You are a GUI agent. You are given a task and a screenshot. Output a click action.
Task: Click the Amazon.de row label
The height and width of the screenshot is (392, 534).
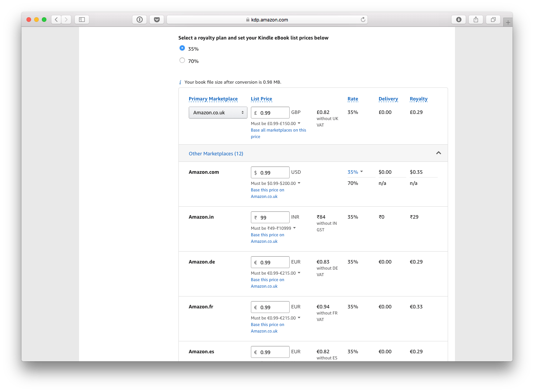click(202, 262)
